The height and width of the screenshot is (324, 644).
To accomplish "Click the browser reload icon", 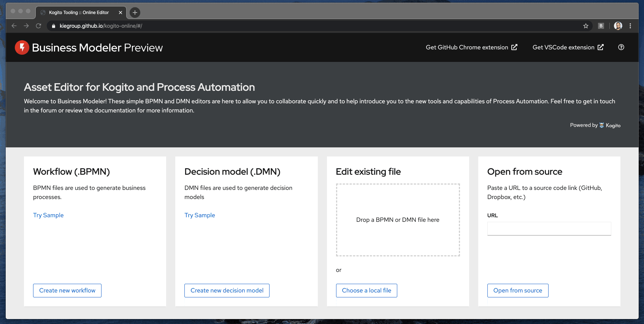I will tap(38, 26).
